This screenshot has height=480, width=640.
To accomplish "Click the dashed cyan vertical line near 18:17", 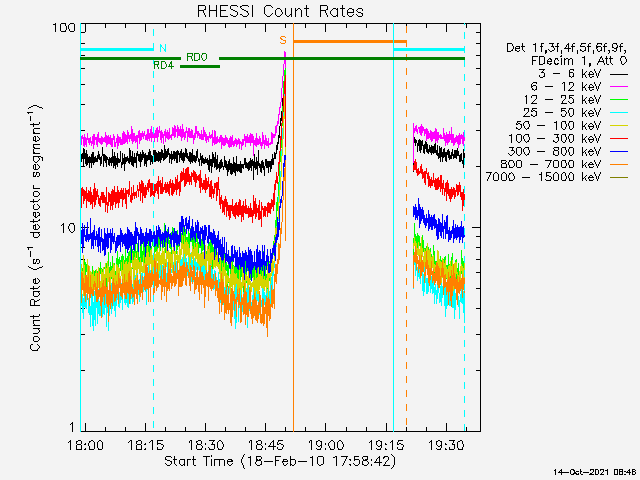I will 153,227.
